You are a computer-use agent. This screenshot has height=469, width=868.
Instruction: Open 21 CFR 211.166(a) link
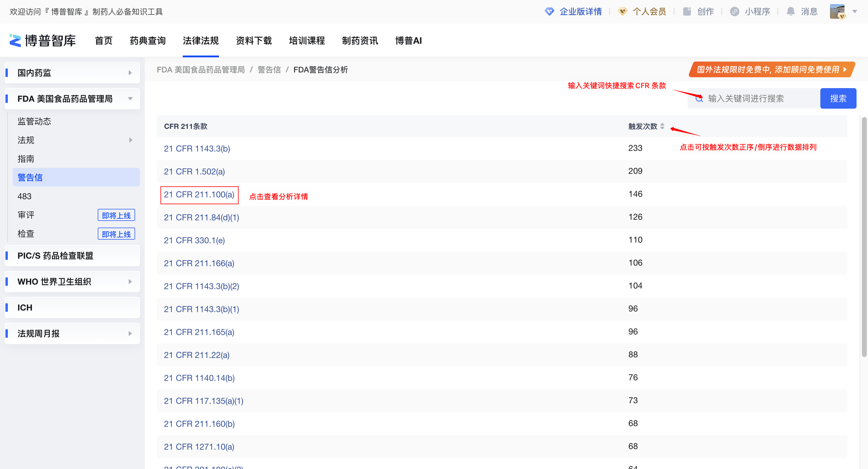(x=199, y=263)
